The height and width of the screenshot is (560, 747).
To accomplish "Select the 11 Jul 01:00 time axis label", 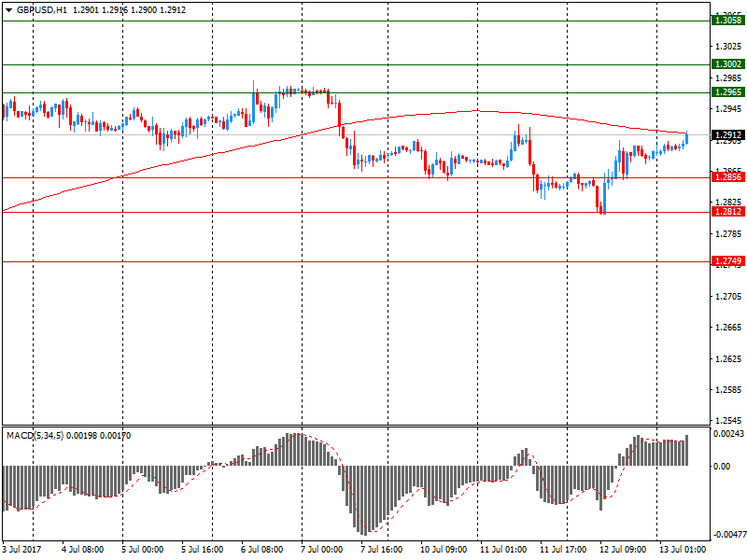I will (503, 550).
